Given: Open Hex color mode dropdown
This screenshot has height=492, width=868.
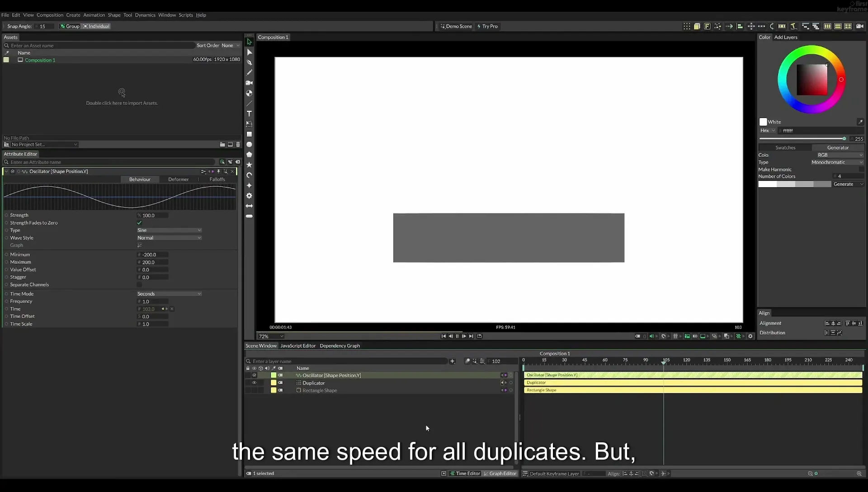Looking at the screenshot, I should coord(768,131).
